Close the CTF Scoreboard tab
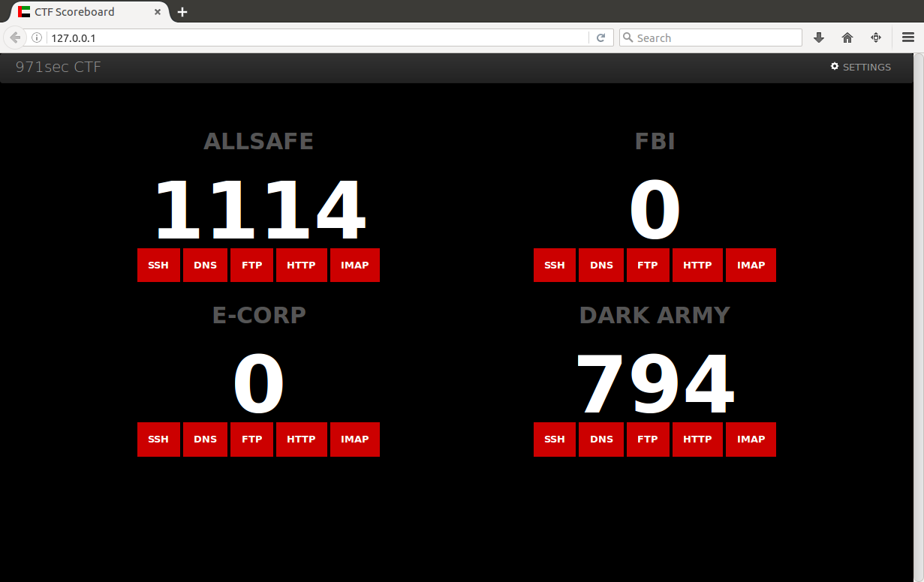 point(158,12)
